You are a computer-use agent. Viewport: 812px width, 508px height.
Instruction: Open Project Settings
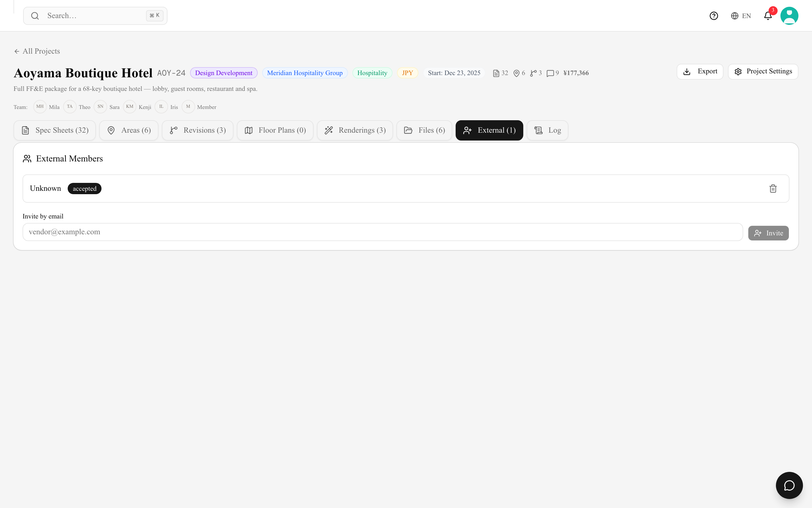763,72
